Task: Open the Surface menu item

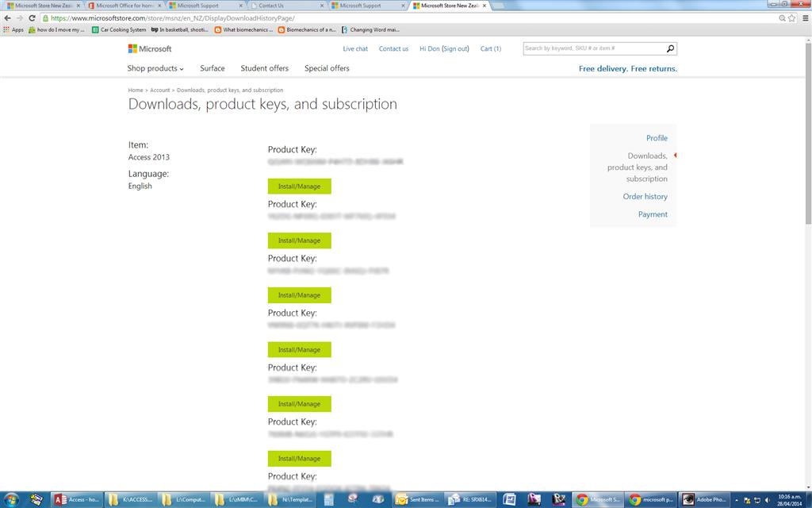Action: click(x=213, y=68)
